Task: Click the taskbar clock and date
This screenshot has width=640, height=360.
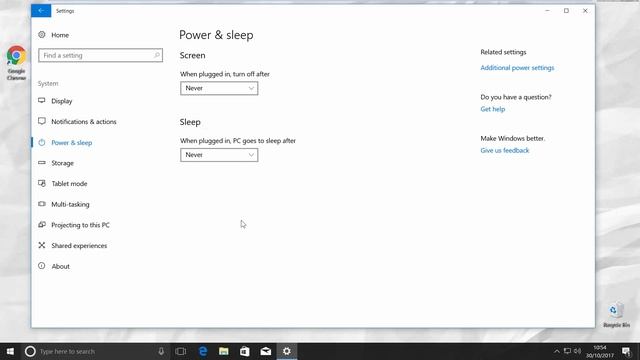Action: [x=600, y=351]
